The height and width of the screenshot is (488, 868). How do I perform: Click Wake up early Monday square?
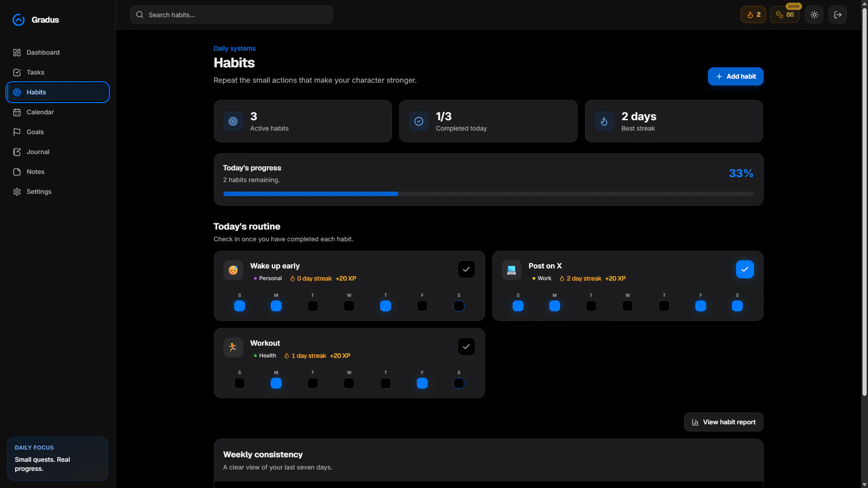point(276,306)
